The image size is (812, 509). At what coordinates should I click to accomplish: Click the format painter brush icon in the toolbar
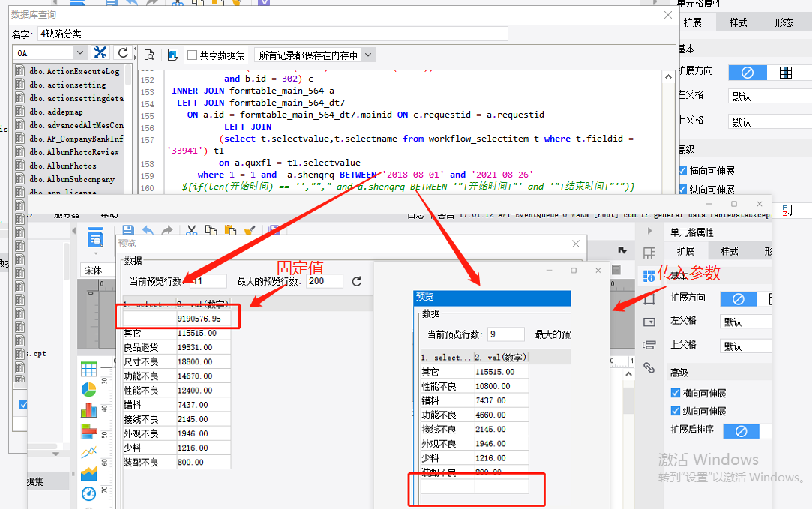click(x=250, y=231)
